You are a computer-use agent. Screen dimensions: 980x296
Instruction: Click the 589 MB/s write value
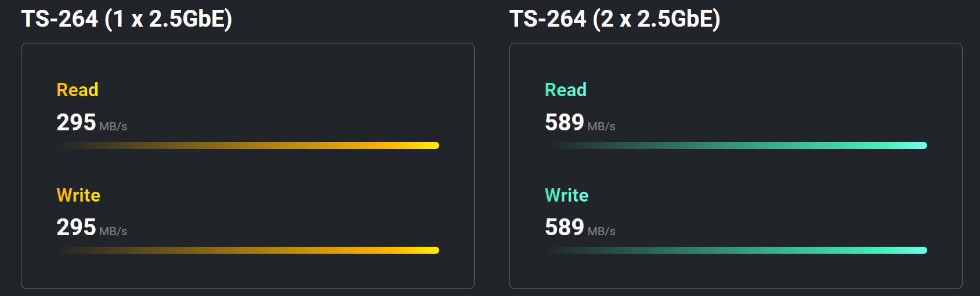[x=580, y=228]
